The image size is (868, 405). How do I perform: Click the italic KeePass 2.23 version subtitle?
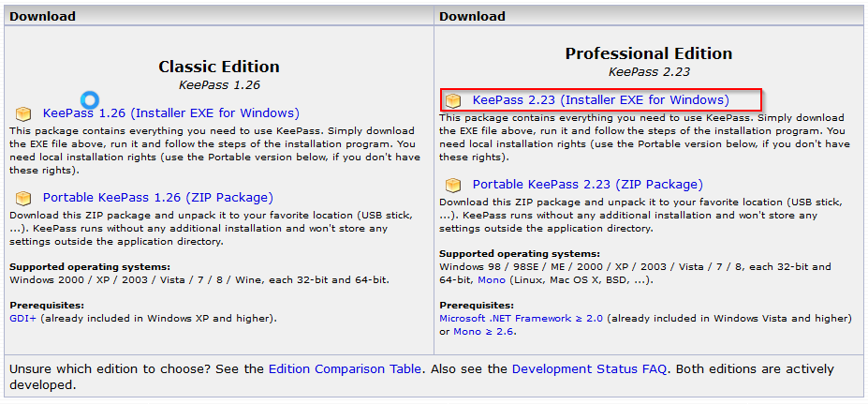648,71
